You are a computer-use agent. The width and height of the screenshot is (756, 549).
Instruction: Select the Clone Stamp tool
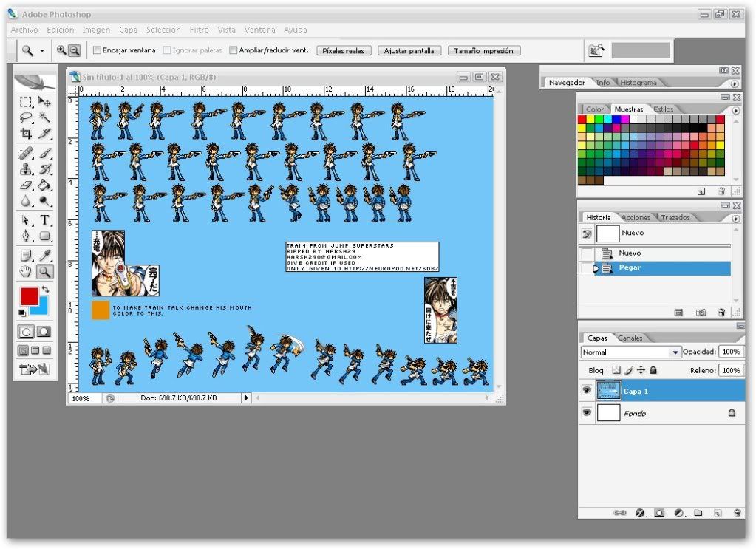pyautogui.click(x=26, y=169)
